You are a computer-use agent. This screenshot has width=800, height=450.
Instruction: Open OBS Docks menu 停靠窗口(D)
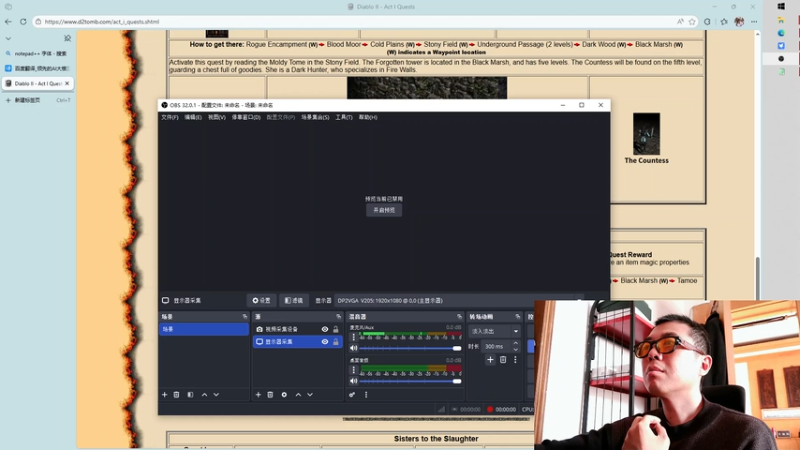point(246,117)
